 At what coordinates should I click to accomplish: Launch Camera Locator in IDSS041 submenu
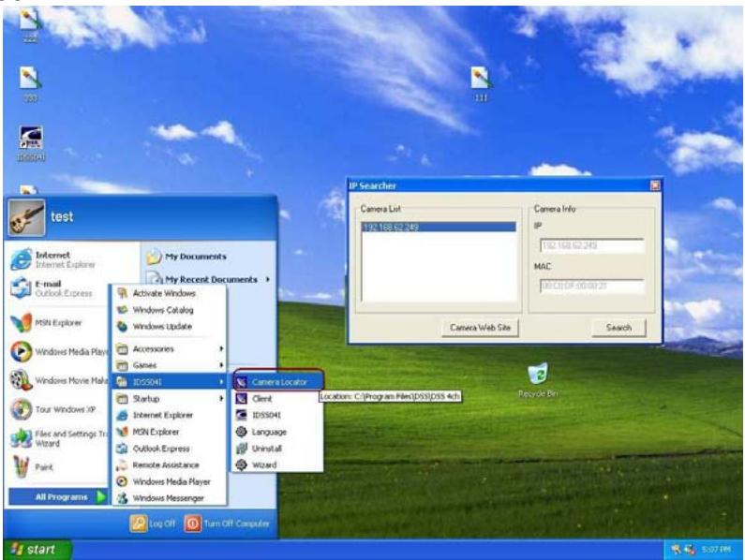click(278, 382)
